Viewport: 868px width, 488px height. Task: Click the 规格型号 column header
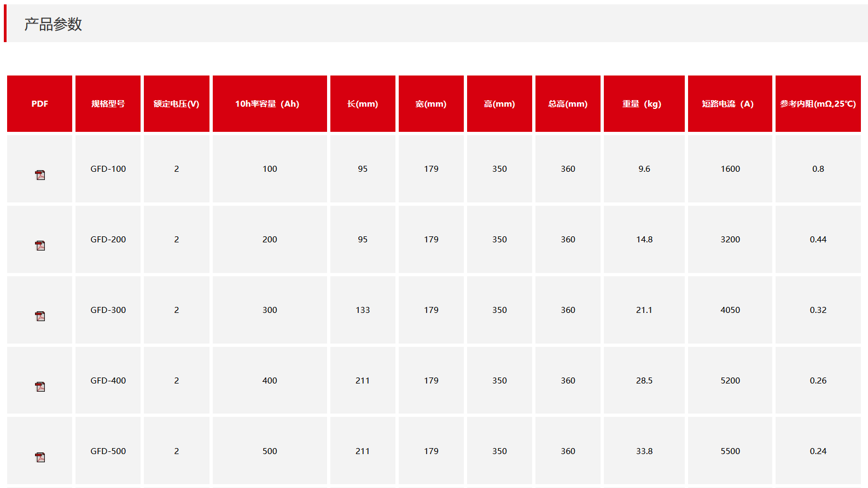(108, 104)
